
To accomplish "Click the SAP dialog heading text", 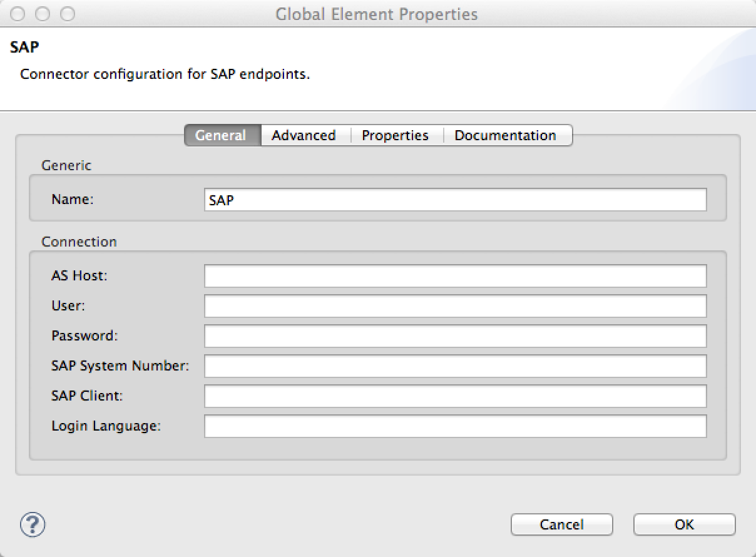I will (x=16, y=46).
